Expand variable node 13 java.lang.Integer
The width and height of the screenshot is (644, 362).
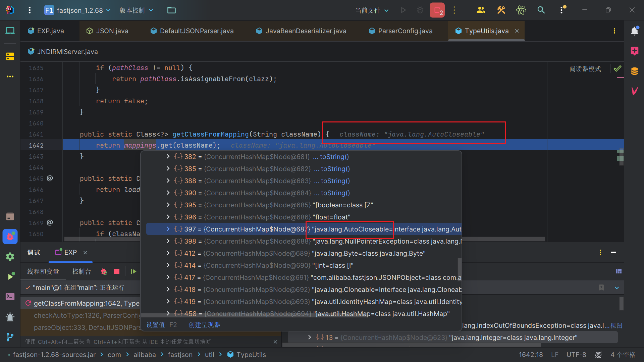[x=310, y=338]
